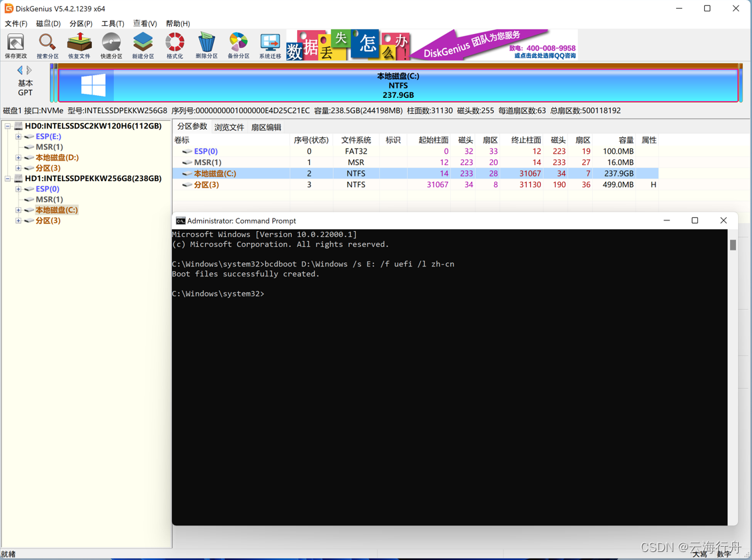Image resolution: width=752 pixels, height=560 pixels.
Task: Expand 本地磁盘(D:) tree node
Action: [18, 158]
